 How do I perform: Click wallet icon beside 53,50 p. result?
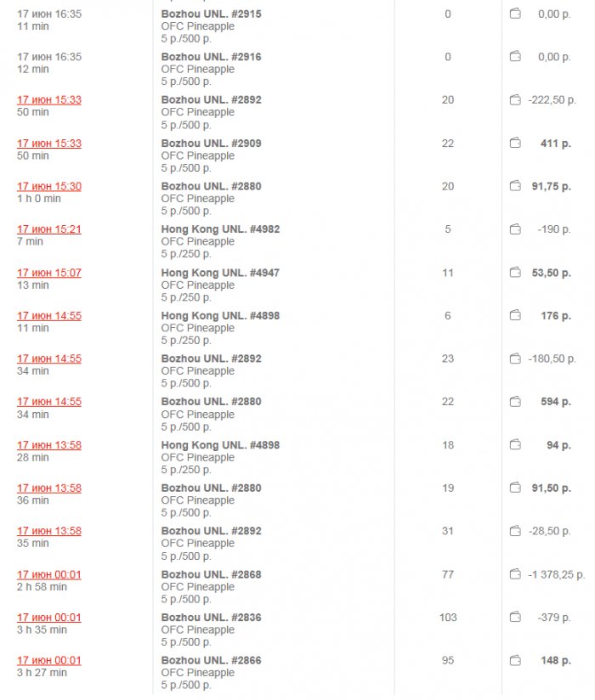[x=515, y=274]
